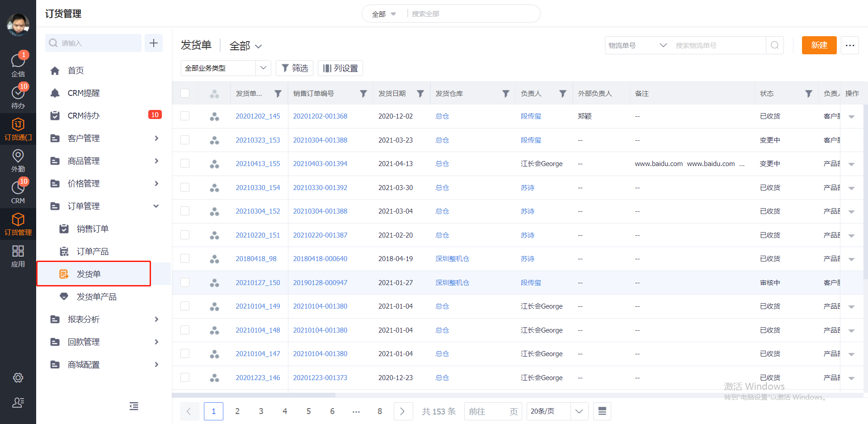This screenshot has height=424, width=868.
Task: Click the horizontal table scrollbar
Action: (254, 395)
